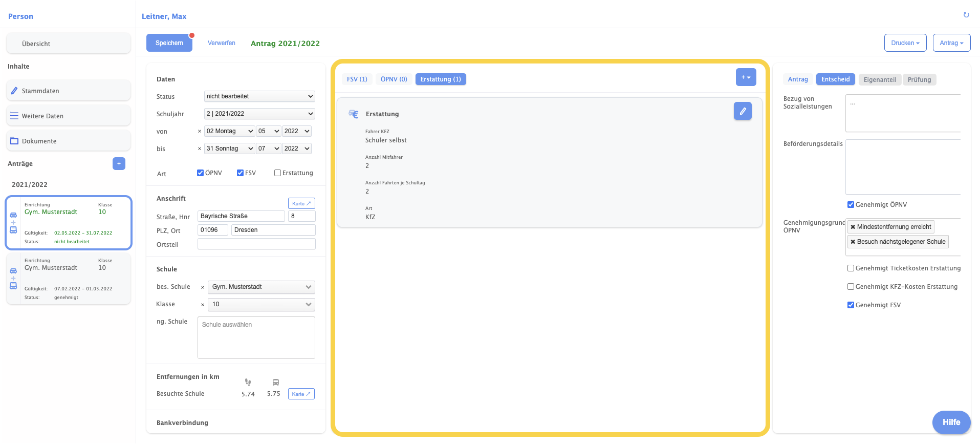
Task: Tick Genehmigt KFZ-Kosten Erstattung checkbox
Action: coord(851,287)
